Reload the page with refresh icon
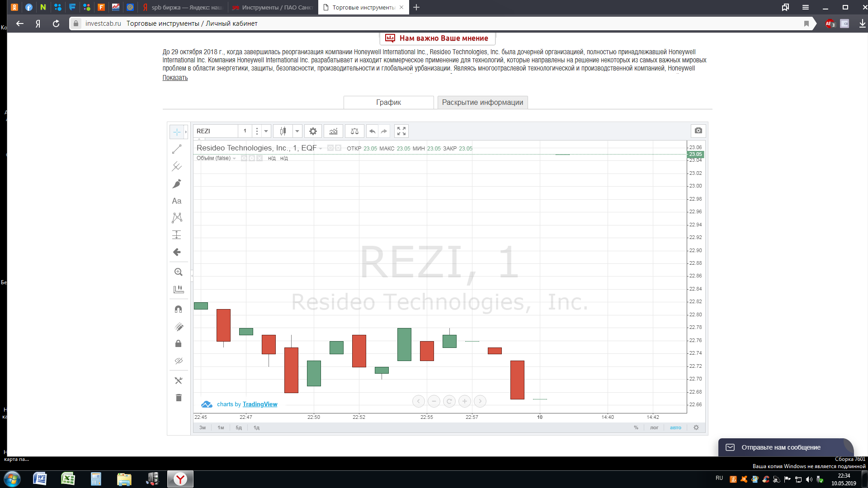 (x=56, y=23)
